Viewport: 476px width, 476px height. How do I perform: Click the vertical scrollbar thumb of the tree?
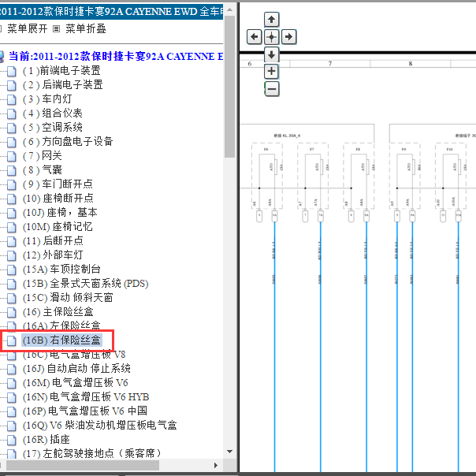[230, 87]
